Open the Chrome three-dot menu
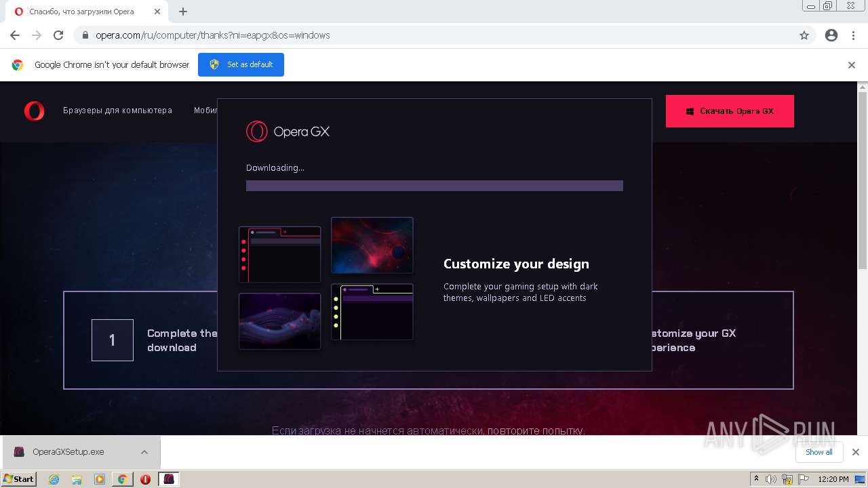Screen dimensions: 868x488 [853, 35]
